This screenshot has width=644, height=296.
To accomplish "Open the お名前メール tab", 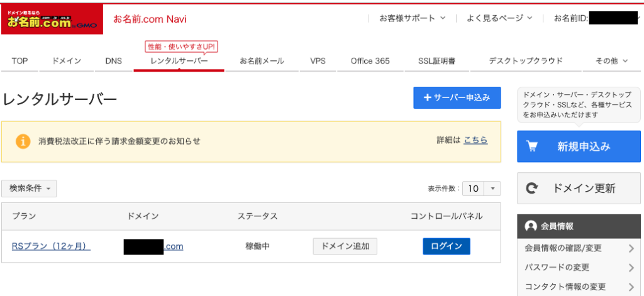I will pyautogui.click(x=262, y=61).
